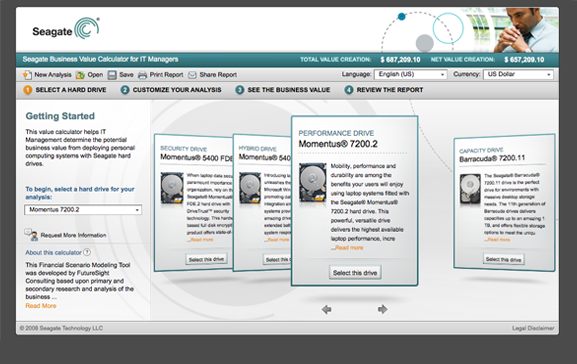
Task: Open the hard drive selection dropdown
Action: (83, 209)
